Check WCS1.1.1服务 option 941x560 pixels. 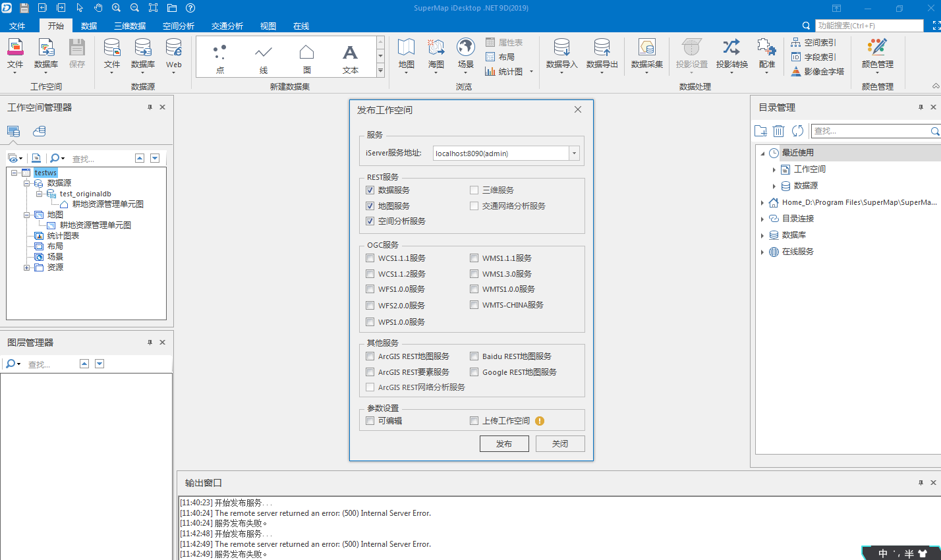click(x=370, y=258)
